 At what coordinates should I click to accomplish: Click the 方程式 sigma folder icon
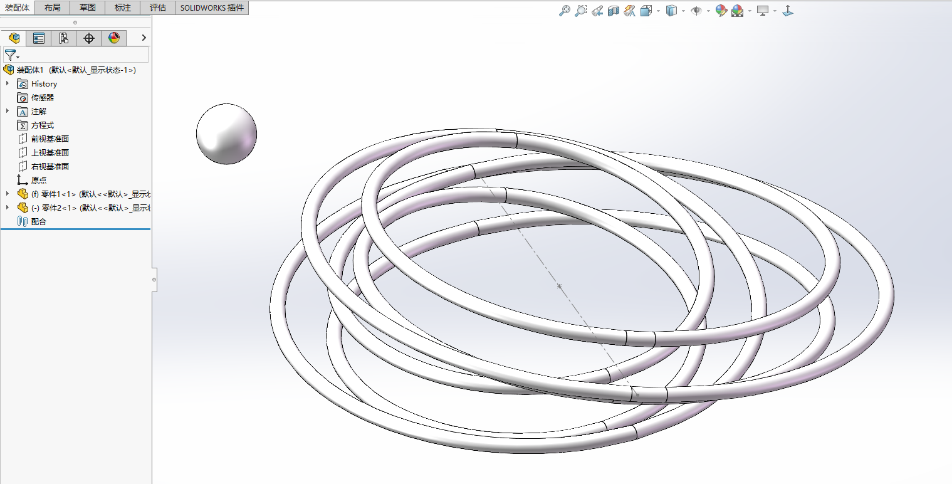point(22,125)
